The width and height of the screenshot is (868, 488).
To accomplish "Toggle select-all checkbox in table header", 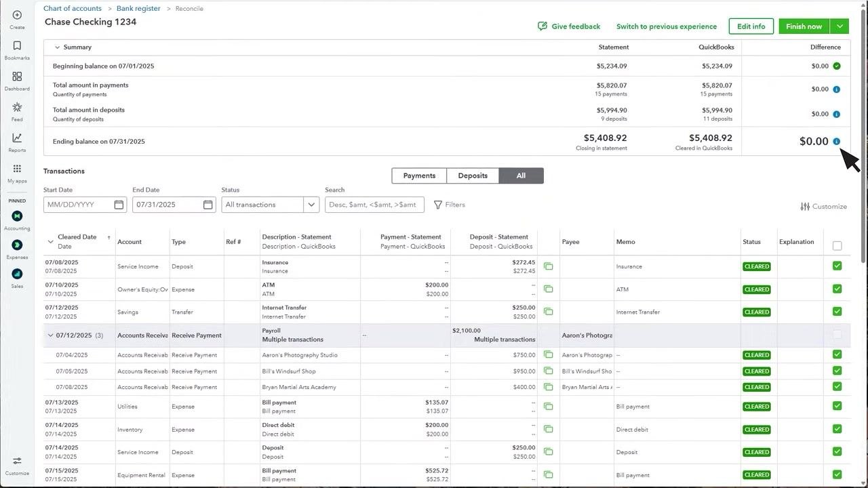I will click(x=837, y=246).
